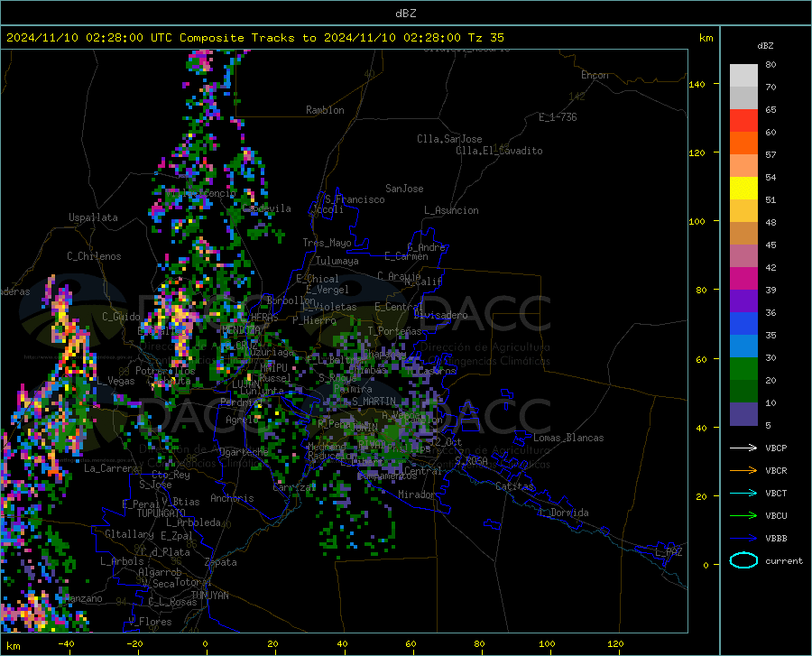Click the VBCP legend label
Screen dimensions: 812x656
[776, 448]
